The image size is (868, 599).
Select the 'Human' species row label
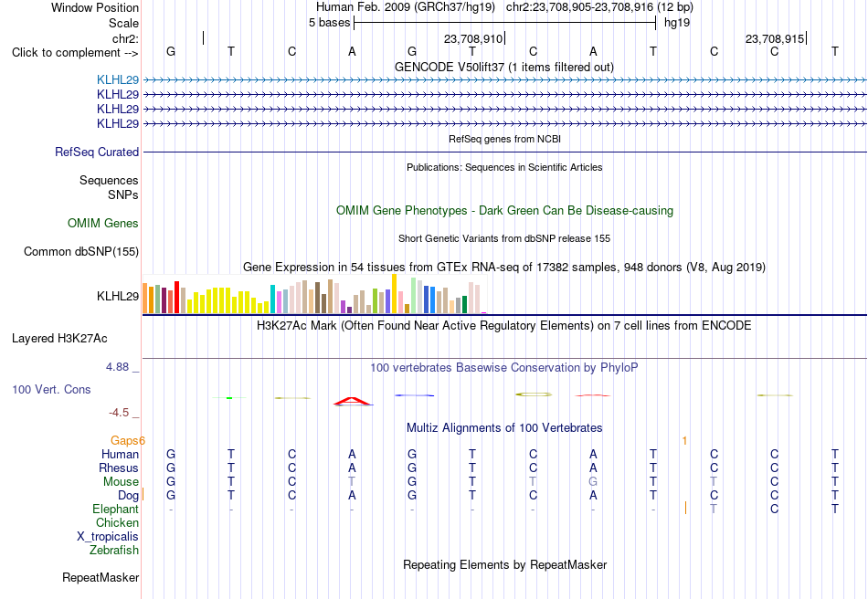(x=120, y=454)
